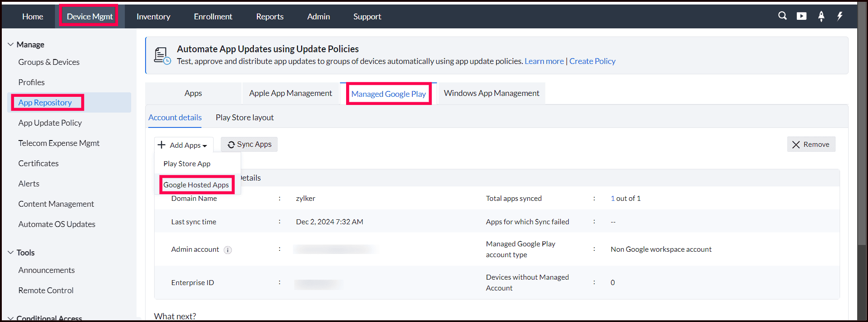Click the update policy document icon

point(162,55)
